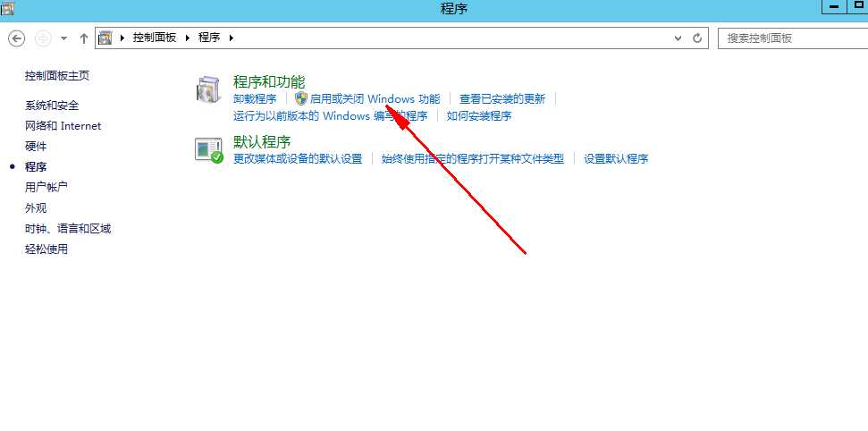Minimize the 程序 window

[834, 6]
